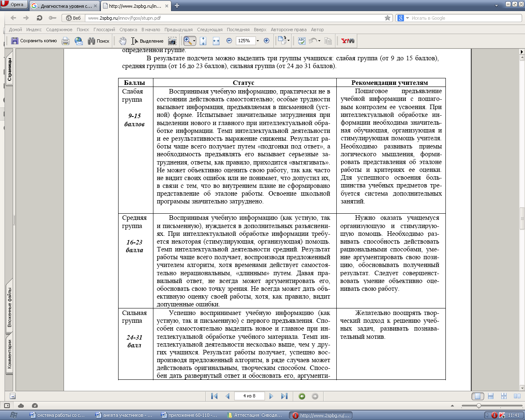Click gray next view button
The image size is (525, 420).
pos(315,396)
